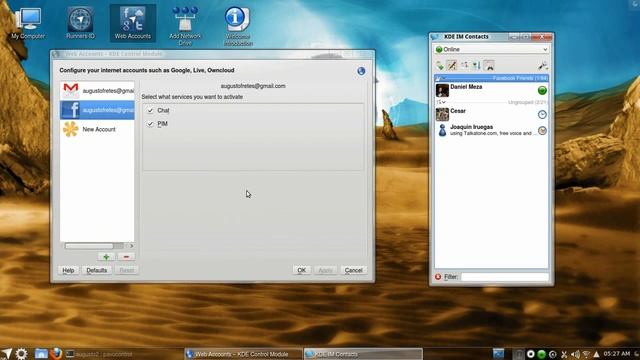The image size is (640, 360).
Task: Click the grouping toolbar icon in IM Contacts
Action: tap(464, 65)
